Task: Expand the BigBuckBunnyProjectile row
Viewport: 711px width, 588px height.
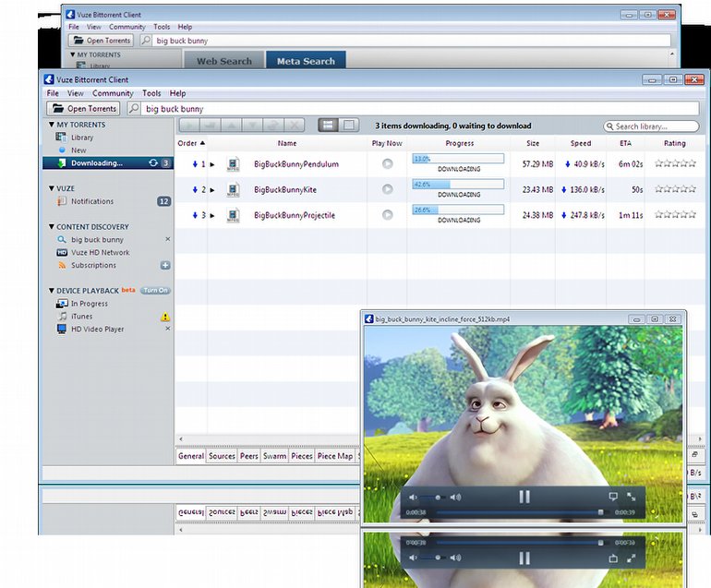Action: (x=212, y=216)
